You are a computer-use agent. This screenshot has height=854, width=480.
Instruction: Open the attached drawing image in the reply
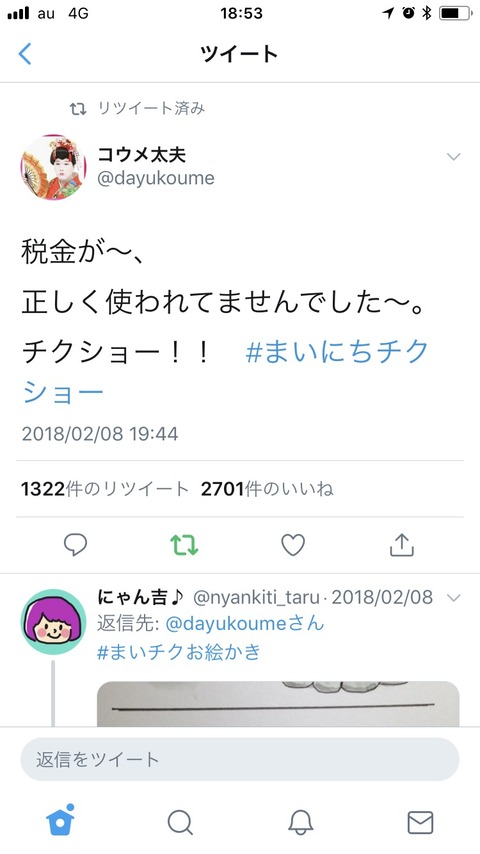[278, 704]
